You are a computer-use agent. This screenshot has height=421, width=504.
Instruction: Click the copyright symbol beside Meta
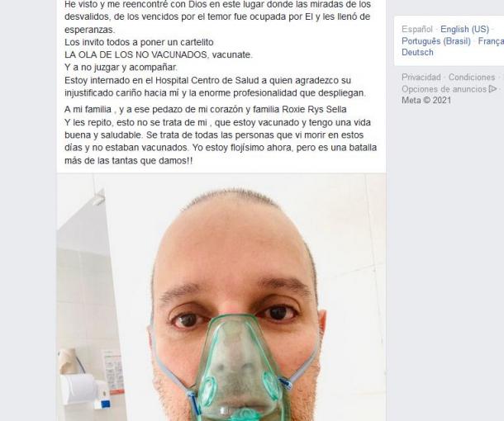coord(426,100)
